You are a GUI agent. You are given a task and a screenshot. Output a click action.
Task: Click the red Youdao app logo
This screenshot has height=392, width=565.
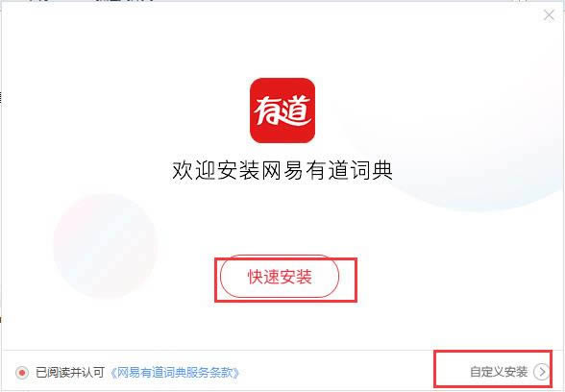click(282, 110)
